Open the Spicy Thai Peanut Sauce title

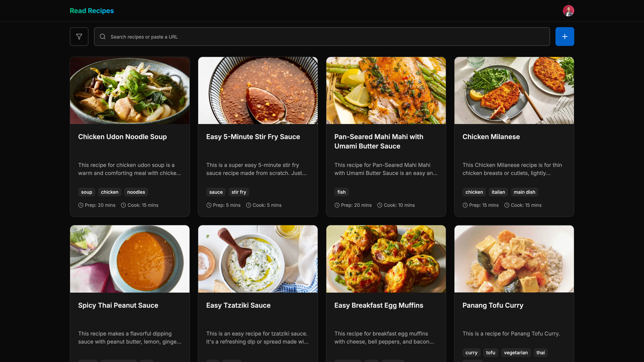(x=118, y=305)
